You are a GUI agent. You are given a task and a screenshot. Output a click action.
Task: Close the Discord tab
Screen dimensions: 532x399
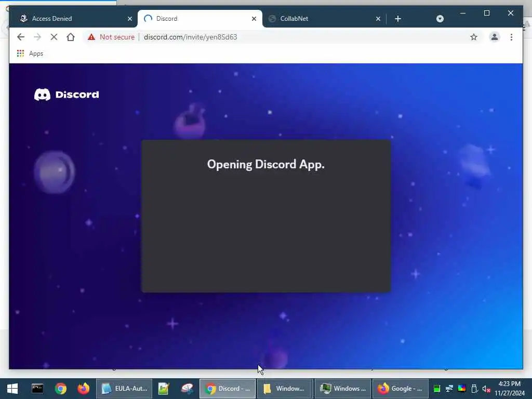(254, 19)
